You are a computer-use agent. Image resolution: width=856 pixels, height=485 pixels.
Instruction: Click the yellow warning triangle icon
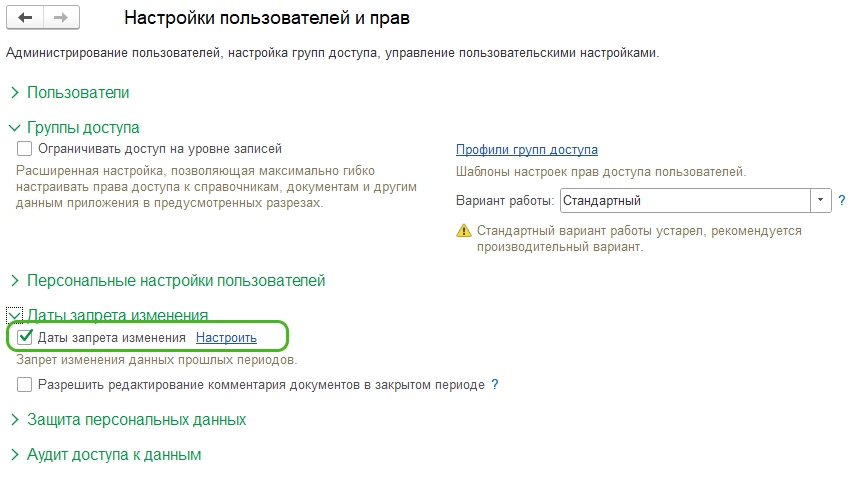[463, 230]
